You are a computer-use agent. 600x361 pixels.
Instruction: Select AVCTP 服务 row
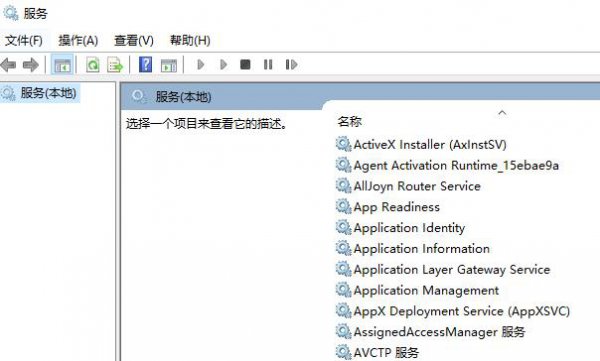tap(386, 352)
